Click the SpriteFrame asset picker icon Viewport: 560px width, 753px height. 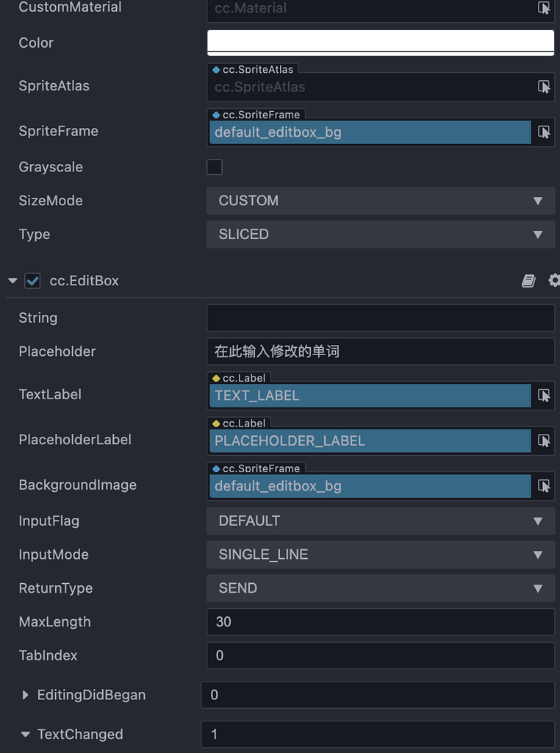point(543,132)
